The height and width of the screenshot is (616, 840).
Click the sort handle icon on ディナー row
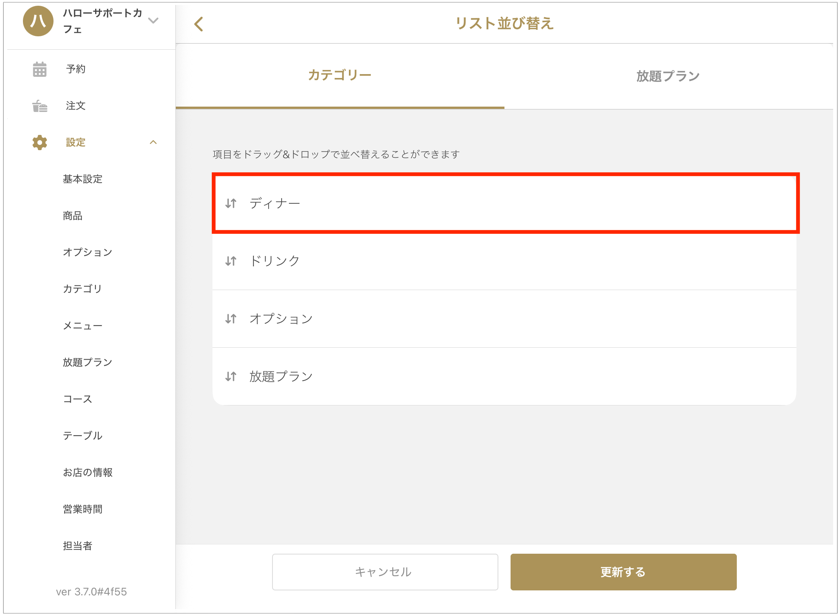pos(231,203)
